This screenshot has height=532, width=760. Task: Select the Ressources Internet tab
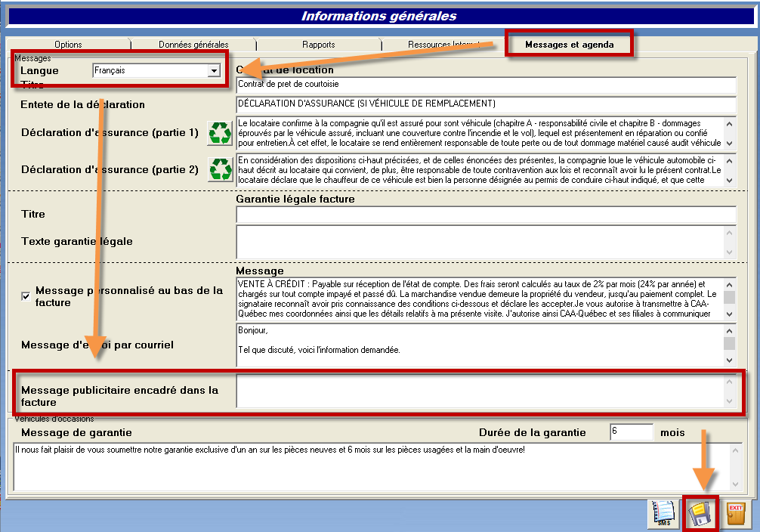(443, 44)
